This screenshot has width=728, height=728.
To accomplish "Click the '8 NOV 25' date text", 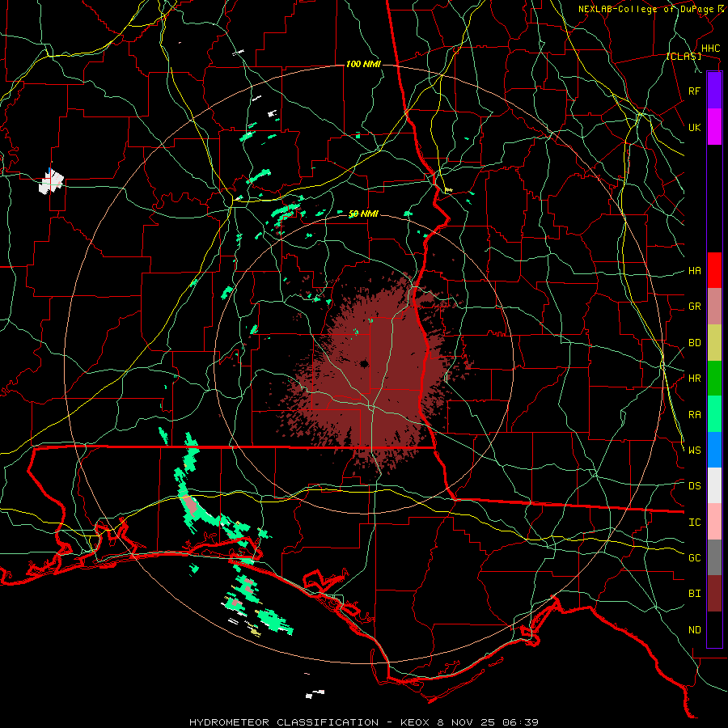I will click(468, 722).
